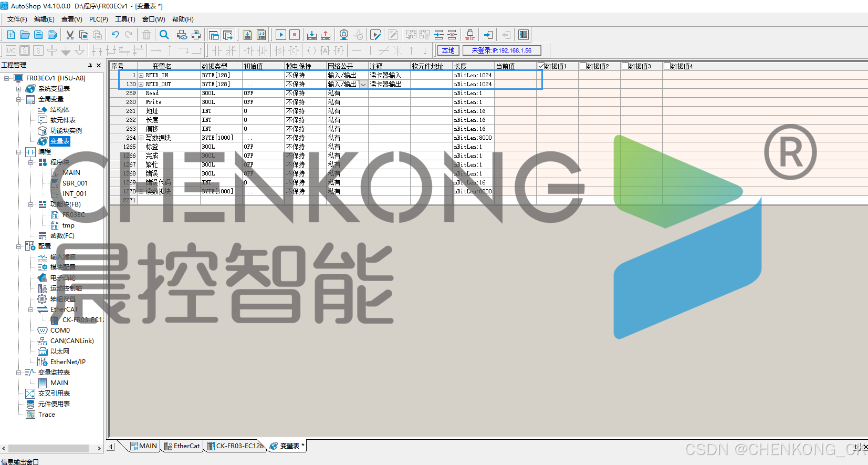The width and height of the screenshot is (868, 465).
Task: Pin the 工程管理 panel
Action: (90, 65)
